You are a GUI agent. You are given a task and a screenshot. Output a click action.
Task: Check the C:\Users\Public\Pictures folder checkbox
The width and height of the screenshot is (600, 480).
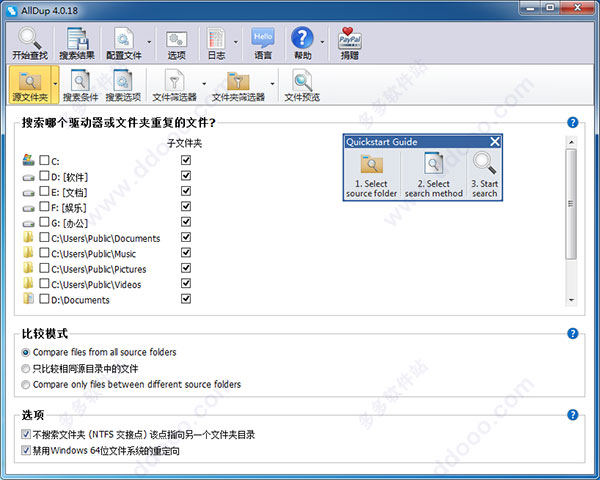[x=44, y=268]
